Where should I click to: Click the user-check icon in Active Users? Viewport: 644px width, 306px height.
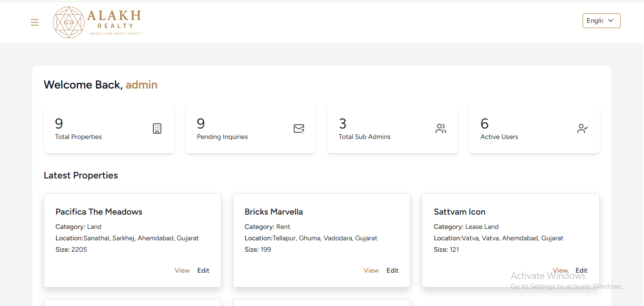583,128
